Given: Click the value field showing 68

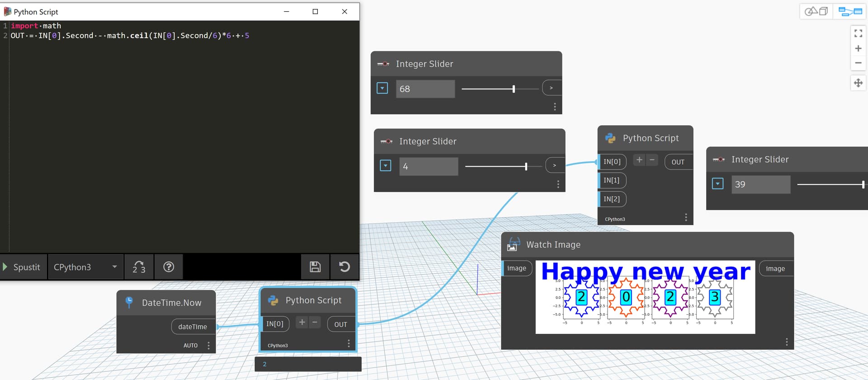Looking at the screenshot, I should pyautogui.click(x=425, y=89).
